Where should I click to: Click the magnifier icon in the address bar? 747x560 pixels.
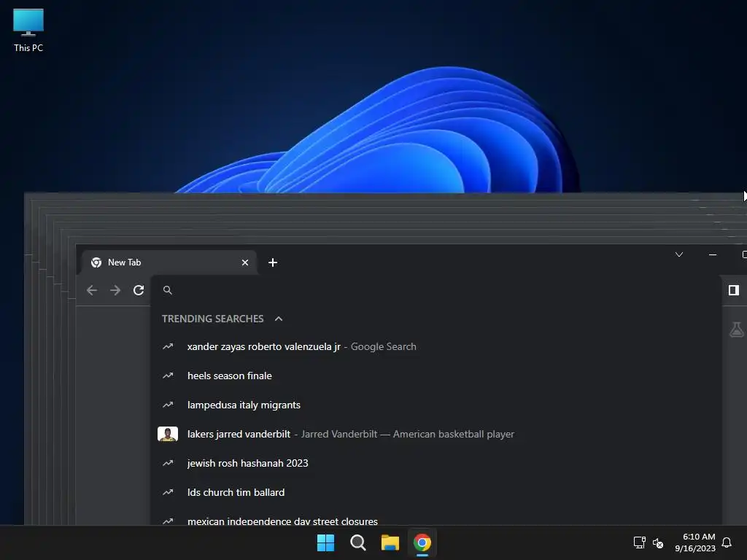coord(168,290)
